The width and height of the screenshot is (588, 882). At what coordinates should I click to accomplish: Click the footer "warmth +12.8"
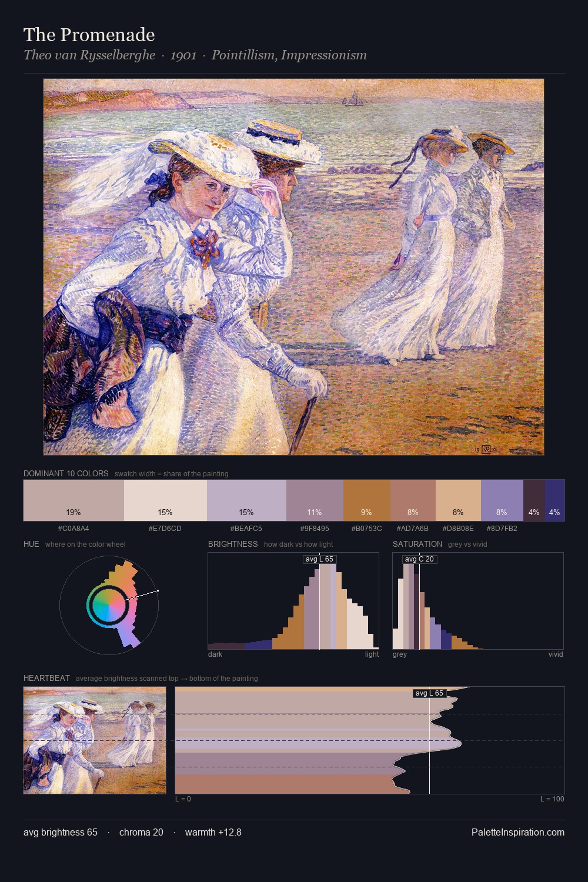tap(213, 832)
